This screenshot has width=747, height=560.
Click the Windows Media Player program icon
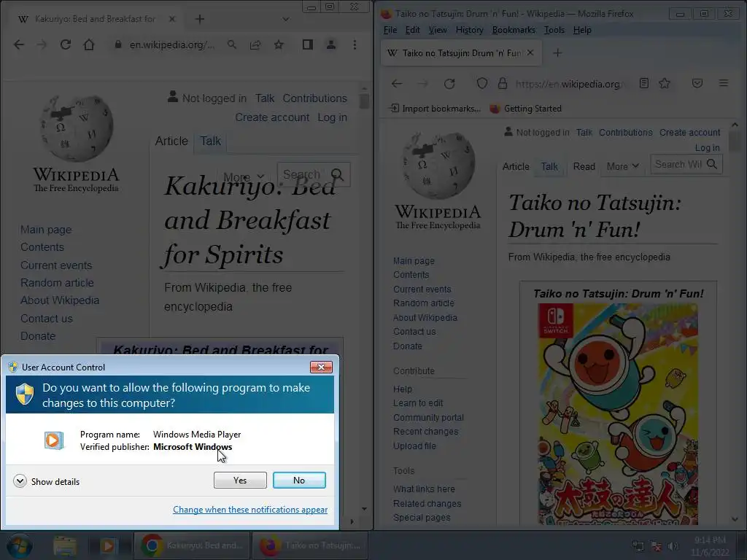point(54,440)
